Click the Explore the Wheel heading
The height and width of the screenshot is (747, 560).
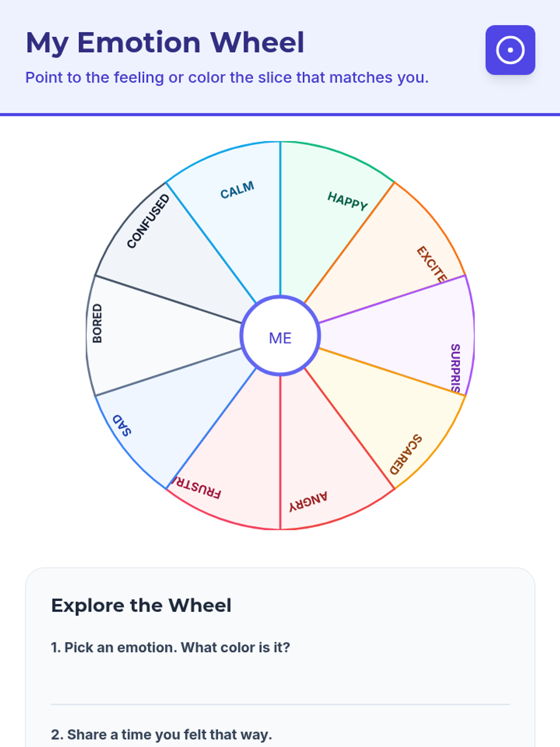[x=141, y=606]
